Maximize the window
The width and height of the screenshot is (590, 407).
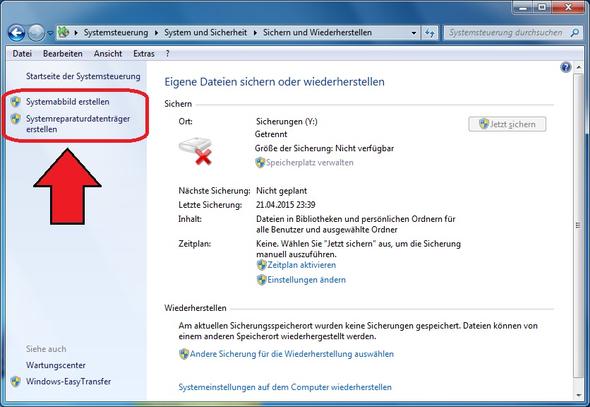click(542, 7)
